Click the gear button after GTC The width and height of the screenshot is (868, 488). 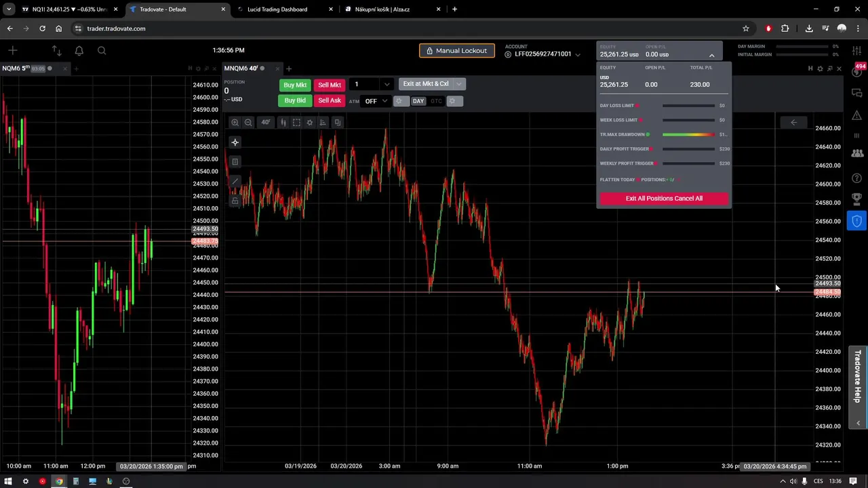click(x=454, y=101)
